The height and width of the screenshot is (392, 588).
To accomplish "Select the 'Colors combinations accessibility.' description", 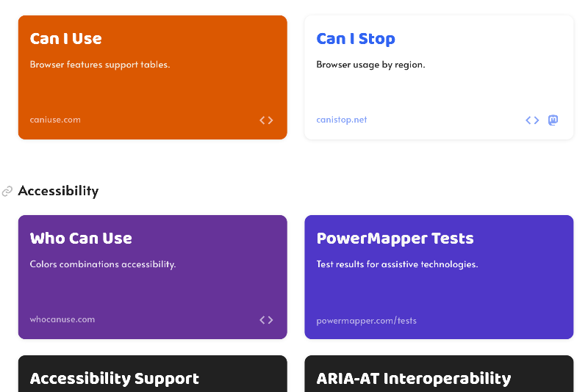I will pos(103,264).
